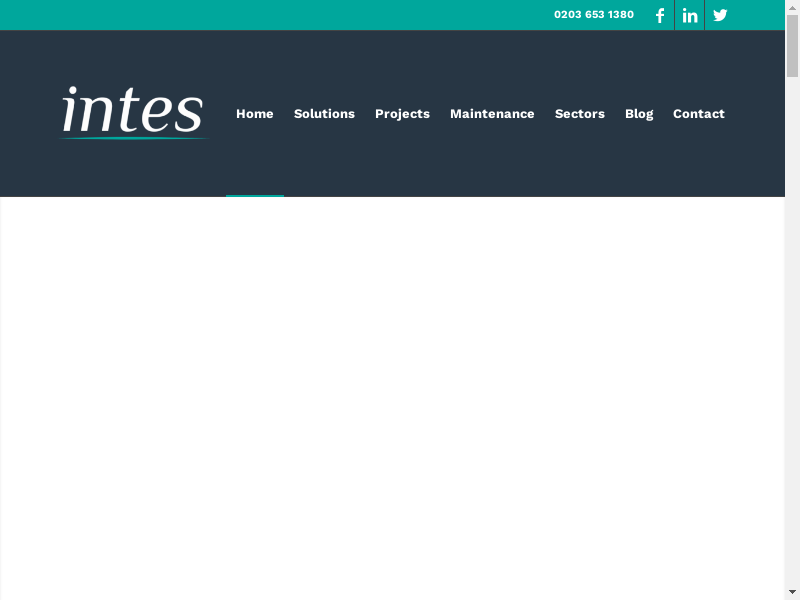Open the Solutions menu

pyautogui.click(x=324, y=114)
